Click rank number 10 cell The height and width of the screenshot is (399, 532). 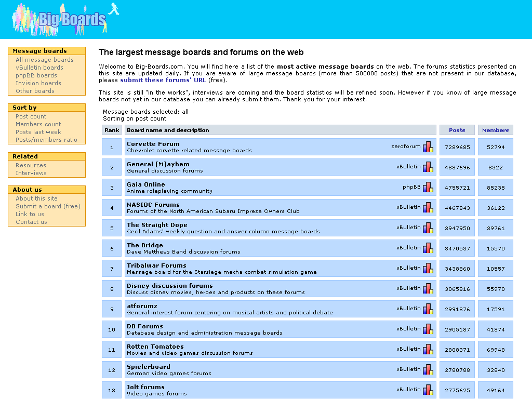click(112, 329)
